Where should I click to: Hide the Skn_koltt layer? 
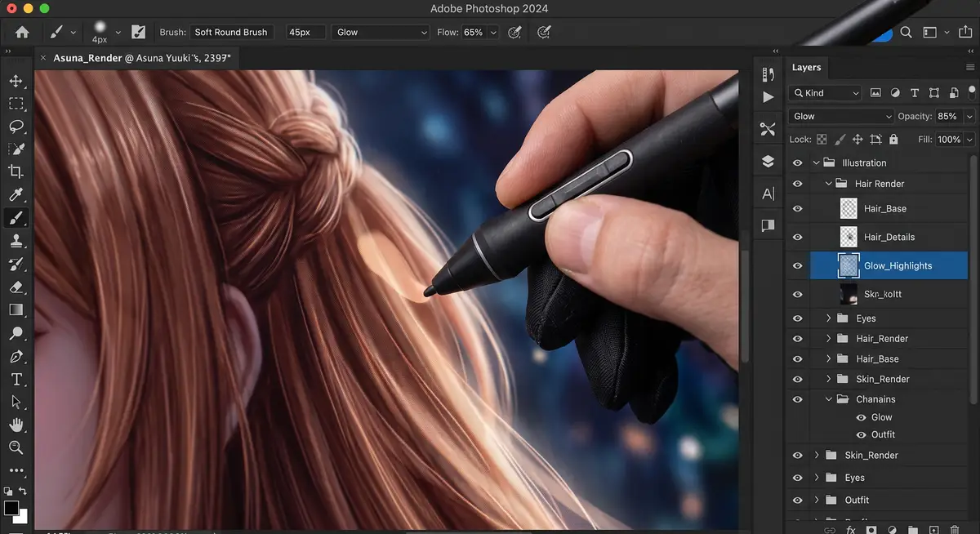(x=798, y=294)
